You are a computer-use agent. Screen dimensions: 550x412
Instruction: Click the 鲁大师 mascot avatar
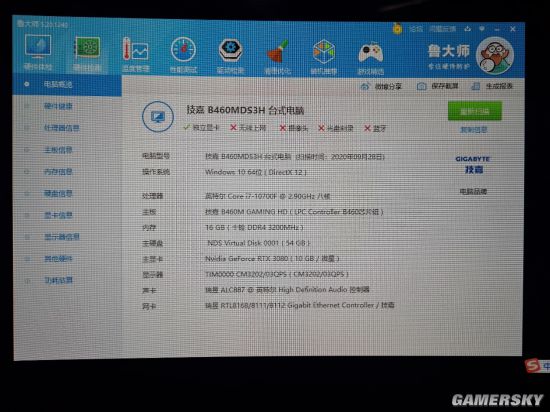pyautogui.click(x=495, y=56)
